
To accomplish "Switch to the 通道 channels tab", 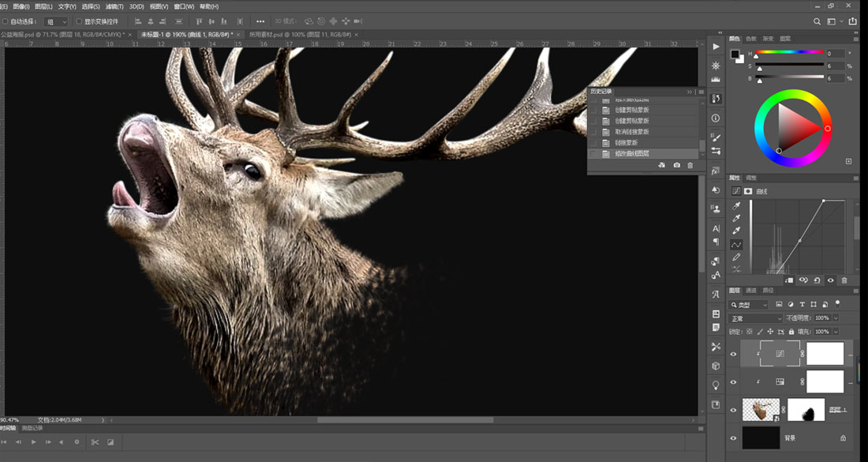I will click(x=751, y=291).
